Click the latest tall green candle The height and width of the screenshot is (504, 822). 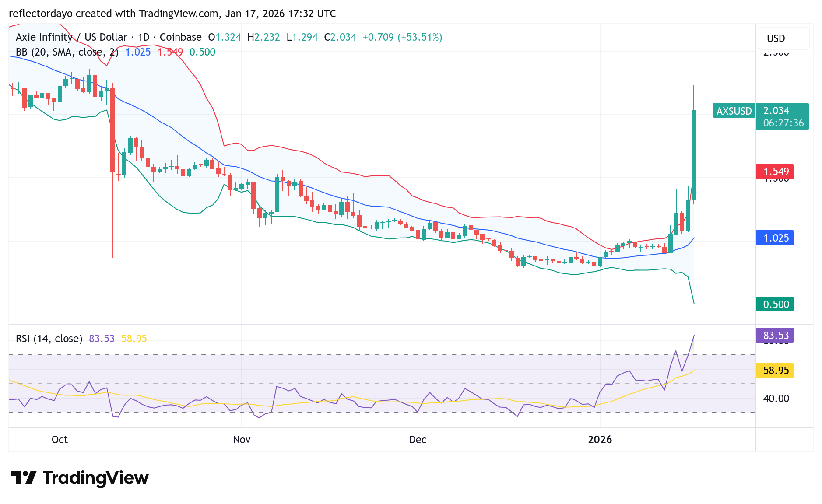694,155
